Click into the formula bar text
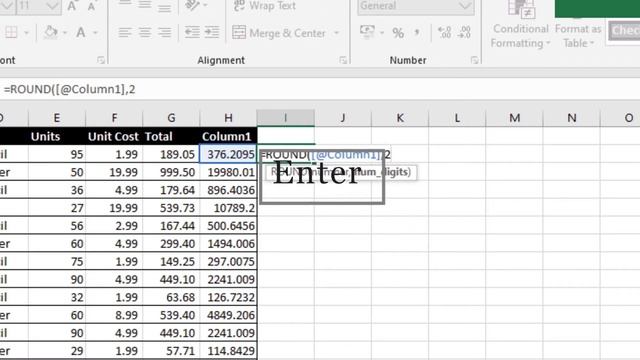 click(x=69, y=89)
